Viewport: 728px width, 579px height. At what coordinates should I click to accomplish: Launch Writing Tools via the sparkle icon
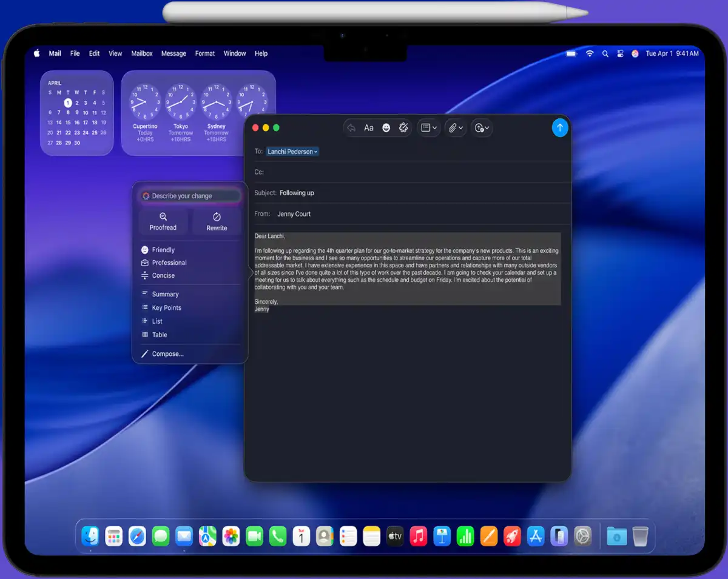pos(403,127)
